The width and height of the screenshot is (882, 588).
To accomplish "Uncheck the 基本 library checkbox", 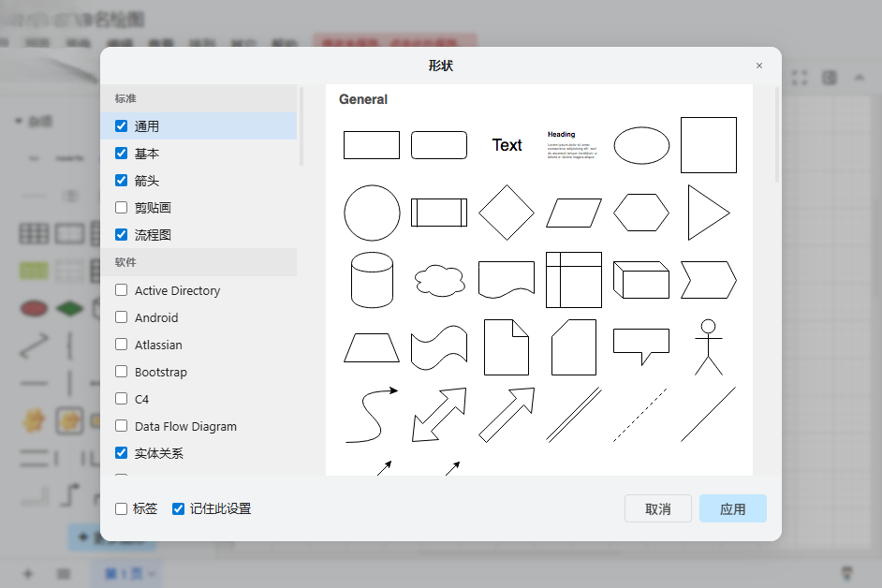I will tap(121, 153).
